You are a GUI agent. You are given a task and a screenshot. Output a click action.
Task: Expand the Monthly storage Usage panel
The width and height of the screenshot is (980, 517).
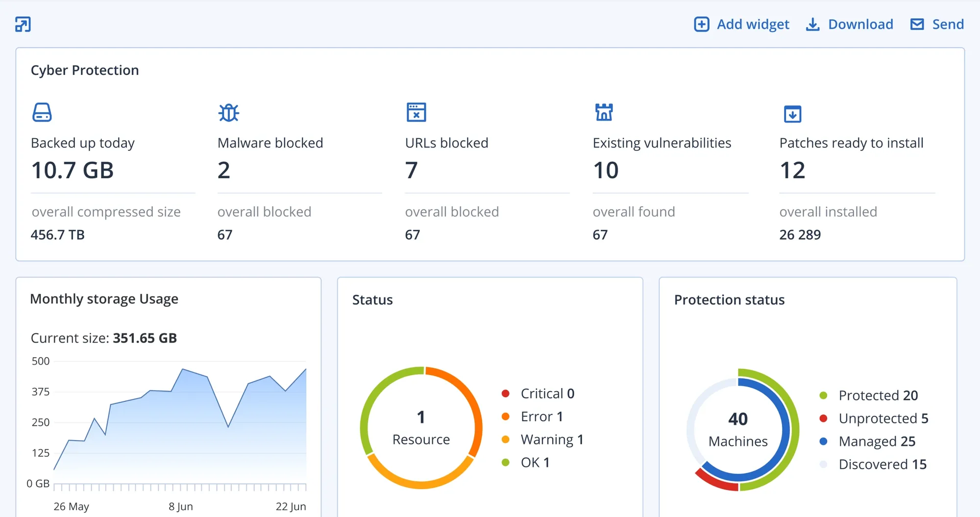click(104, 298)
